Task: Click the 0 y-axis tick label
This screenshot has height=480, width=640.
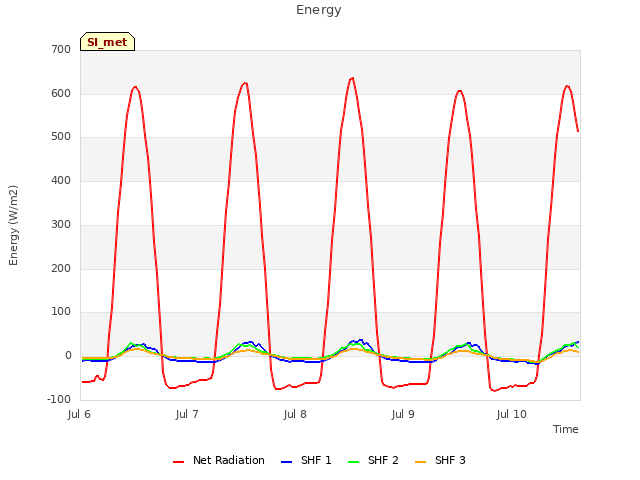Action: point(68,356)
